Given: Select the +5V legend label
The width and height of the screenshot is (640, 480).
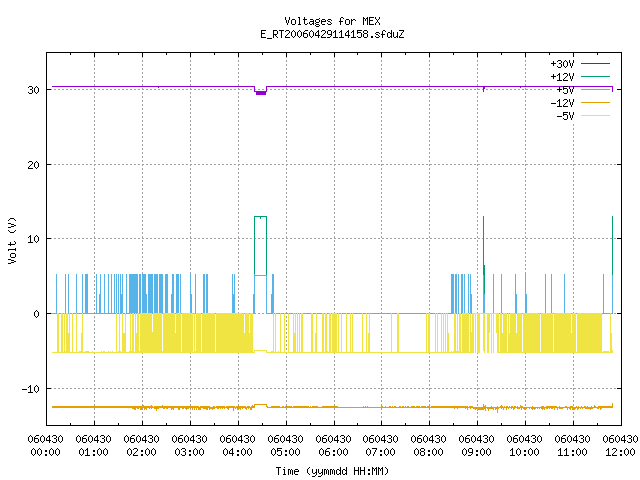Looking at the screenshot, I should point(565,90).
